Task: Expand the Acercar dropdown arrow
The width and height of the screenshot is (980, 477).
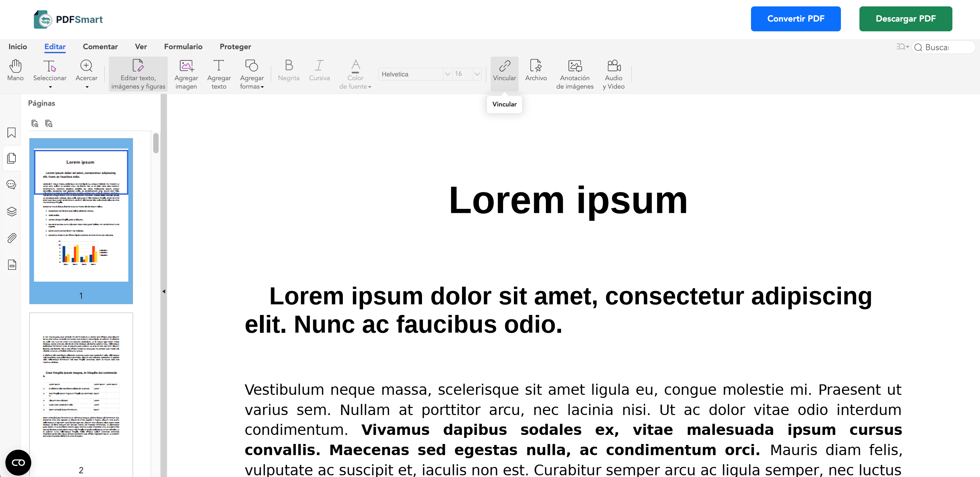Action: point(87,87)
